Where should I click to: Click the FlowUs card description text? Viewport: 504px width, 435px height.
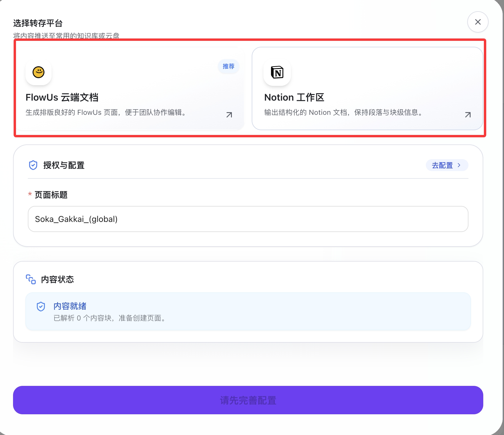[107, 112]
